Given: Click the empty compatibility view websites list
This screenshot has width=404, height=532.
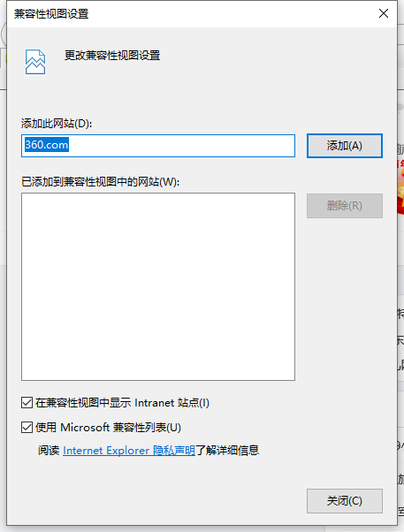Looking at the screenshot, I should [158, 286].
